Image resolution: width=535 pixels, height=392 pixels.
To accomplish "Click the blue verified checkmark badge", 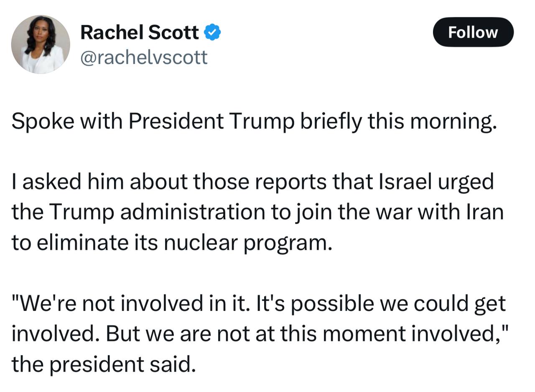I will tap(212, 32).
